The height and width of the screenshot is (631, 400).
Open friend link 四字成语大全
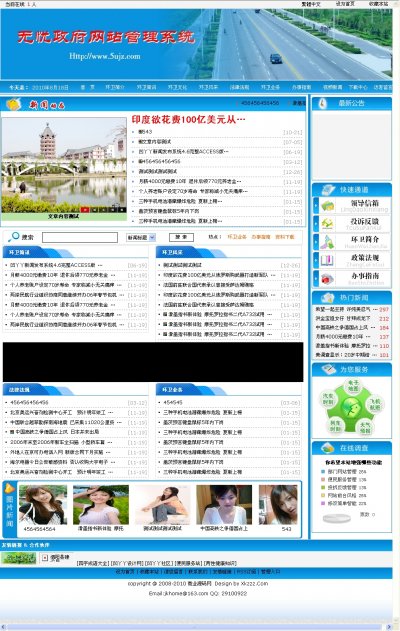[x=93, y=563]
